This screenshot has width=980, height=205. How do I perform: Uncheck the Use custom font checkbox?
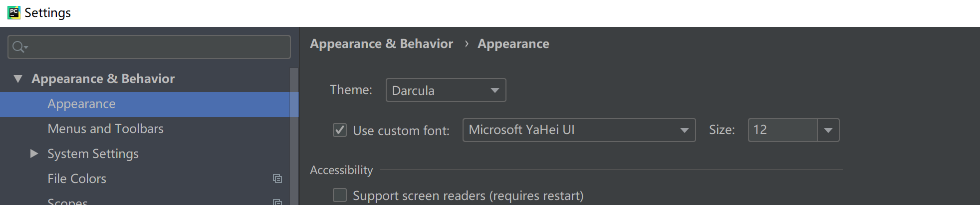[340, 130]
